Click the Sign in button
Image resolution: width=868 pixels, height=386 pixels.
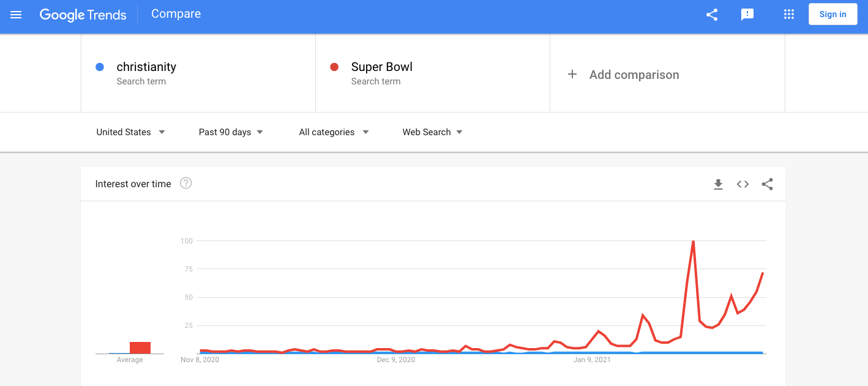point(832,15)
